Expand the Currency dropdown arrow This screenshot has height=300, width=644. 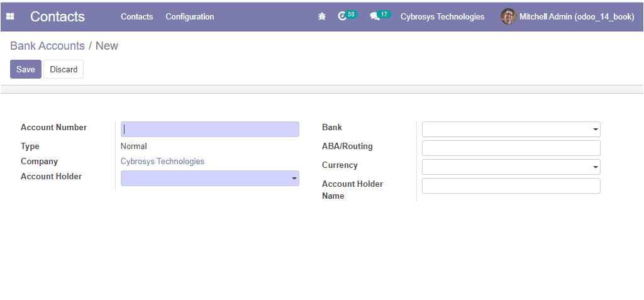tap(595, 167)
